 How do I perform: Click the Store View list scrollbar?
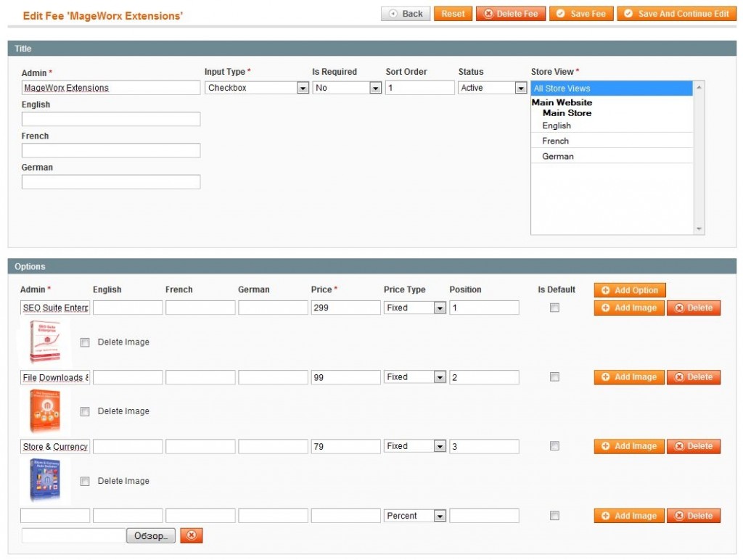pos(699,157)
